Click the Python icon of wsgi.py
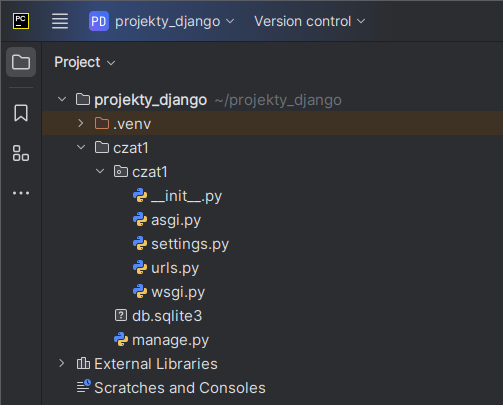This screenshot has height=405, width=503. click(140, 291)
